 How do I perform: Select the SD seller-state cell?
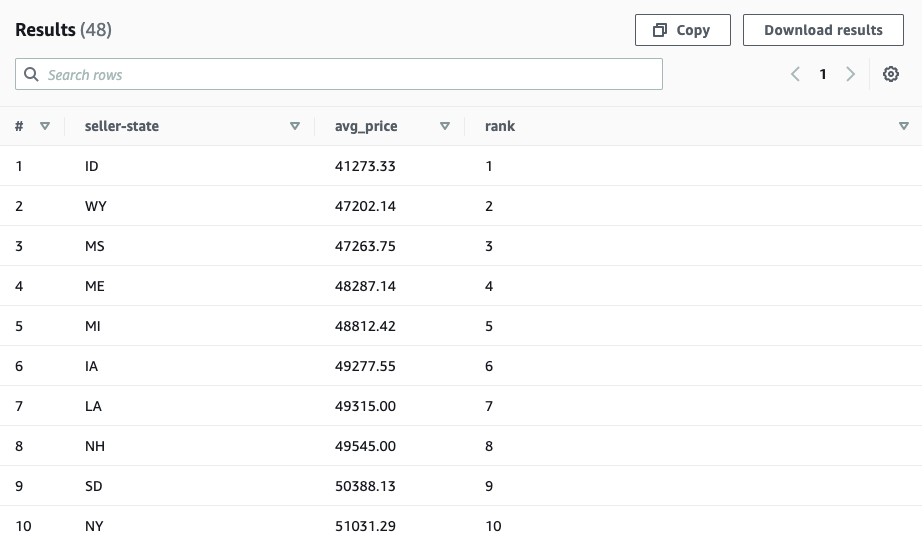pyautogui.click(x=94, y=486)
